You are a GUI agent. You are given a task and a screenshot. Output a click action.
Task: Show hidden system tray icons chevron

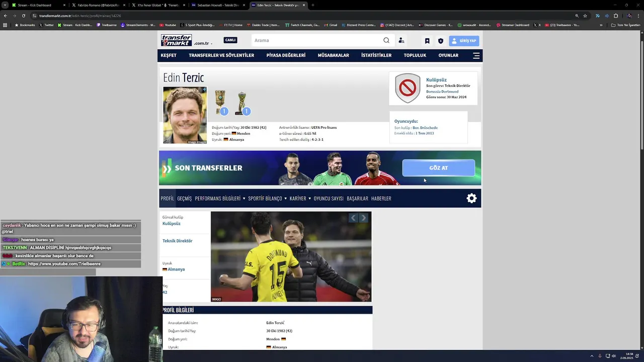click(x=592, y=356)
